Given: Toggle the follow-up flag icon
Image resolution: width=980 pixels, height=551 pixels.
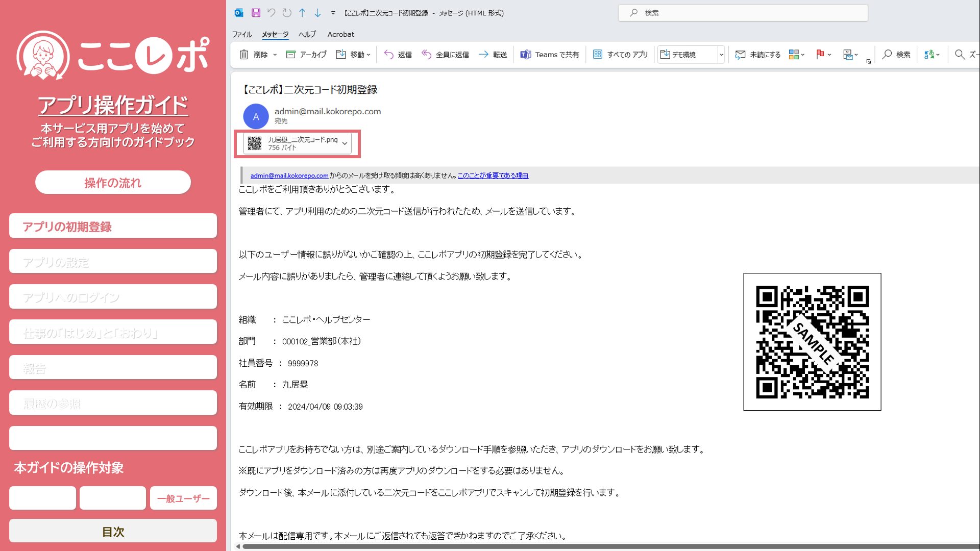Looking at the screenshot, I should coord(820,55).
